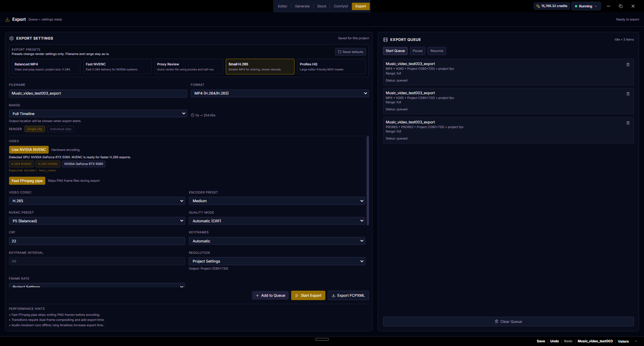
Task: Select Single clip render mode
Action: click(x=35, y=129)
